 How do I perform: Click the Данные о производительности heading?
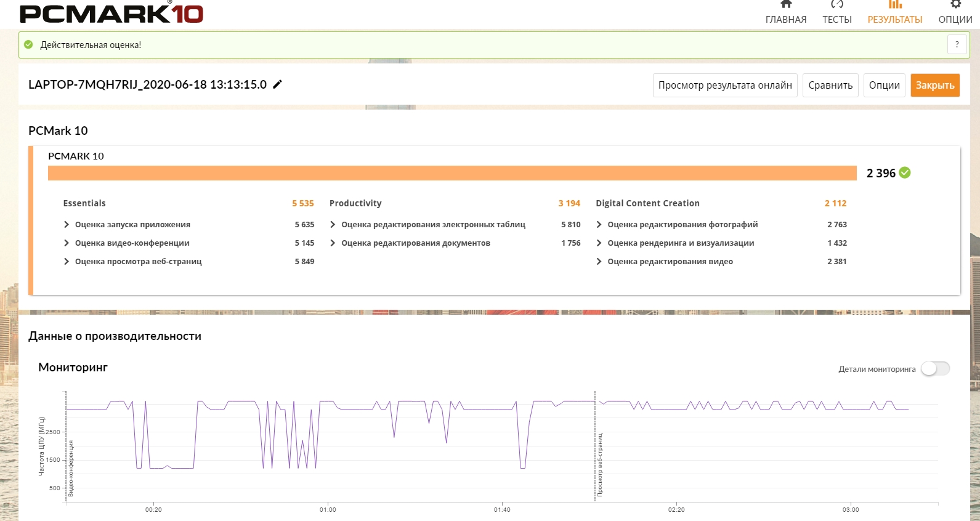(115, 336)
